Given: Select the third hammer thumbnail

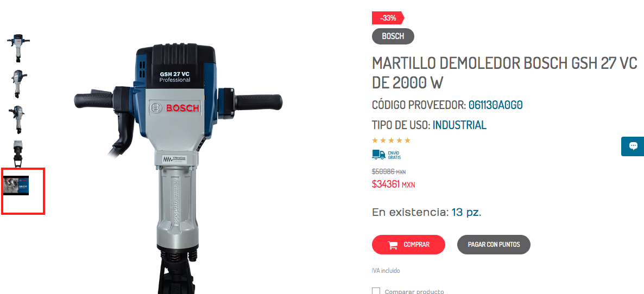Looking at the screenshot, I should pos(18,119).
